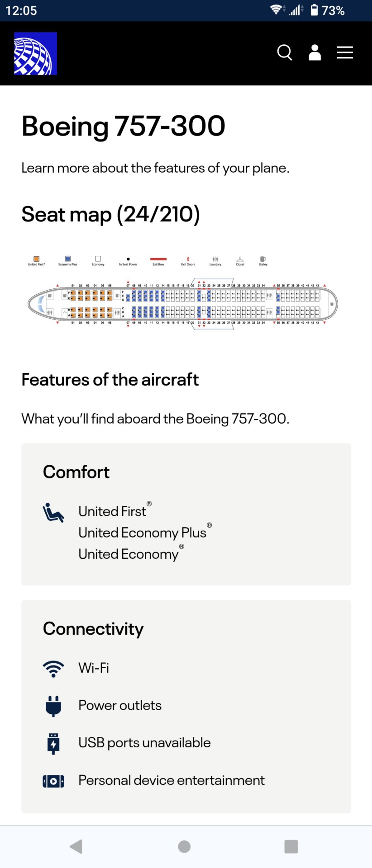Tap the Galley legend icon

coord(263,259)
